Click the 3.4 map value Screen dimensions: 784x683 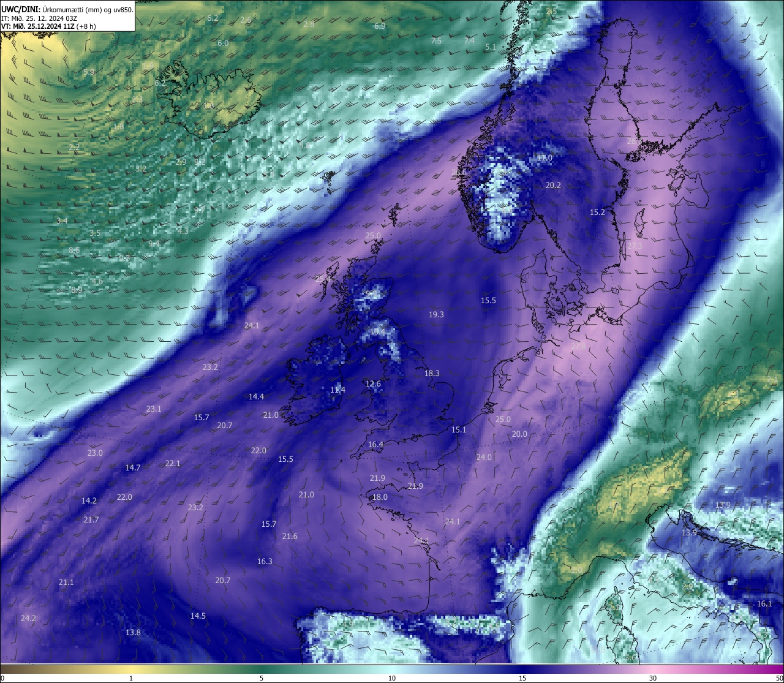(x=62, y=221)
